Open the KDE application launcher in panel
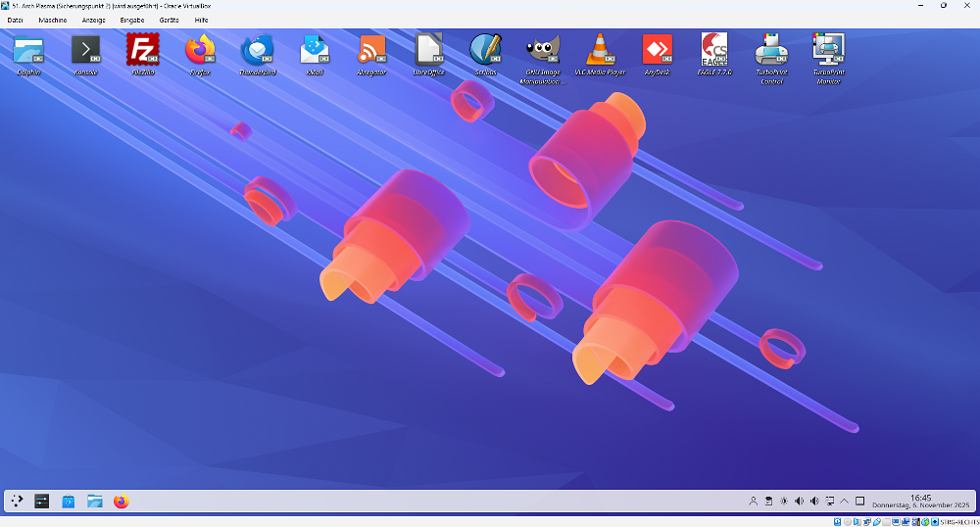 [x=17, y=502]
